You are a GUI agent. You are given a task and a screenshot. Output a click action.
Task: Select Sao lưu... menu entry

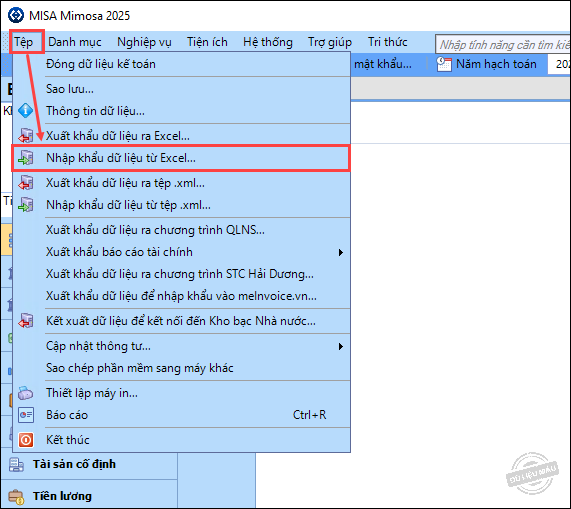(x=181, y=89)
